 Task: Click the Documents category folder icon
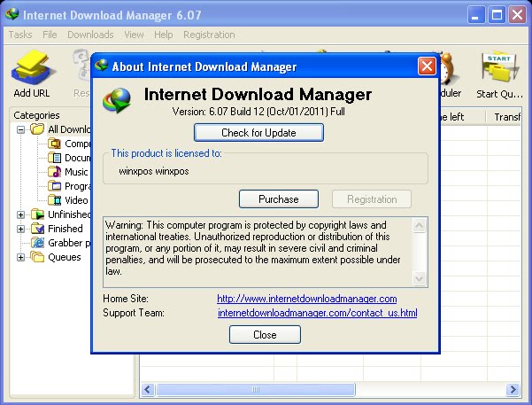(x=54, y=158)
